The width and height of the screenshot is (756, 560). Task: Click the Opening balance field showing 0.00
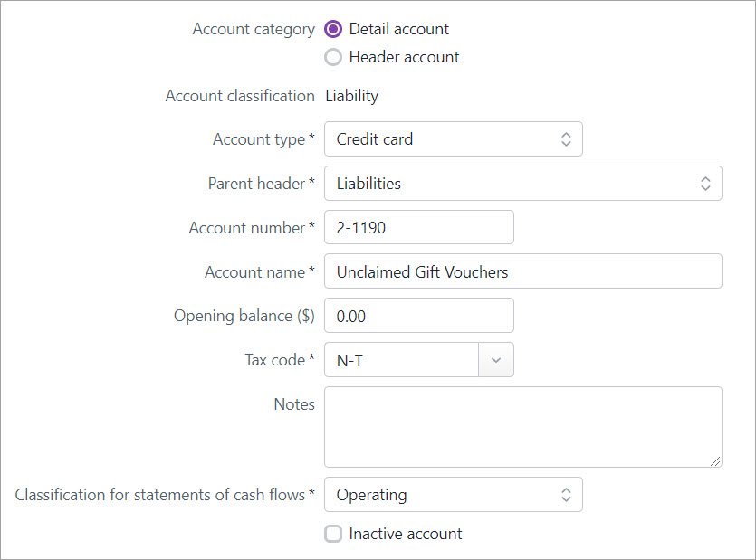[x=418, y=315]
